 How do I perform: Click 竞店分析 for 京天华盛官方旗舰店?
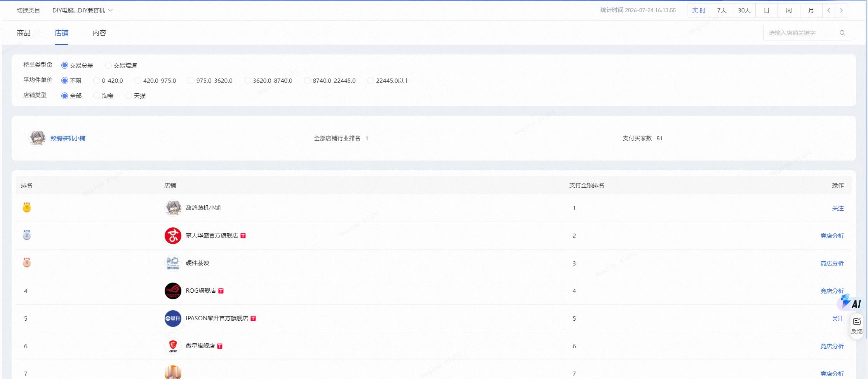tap(832, 236)
